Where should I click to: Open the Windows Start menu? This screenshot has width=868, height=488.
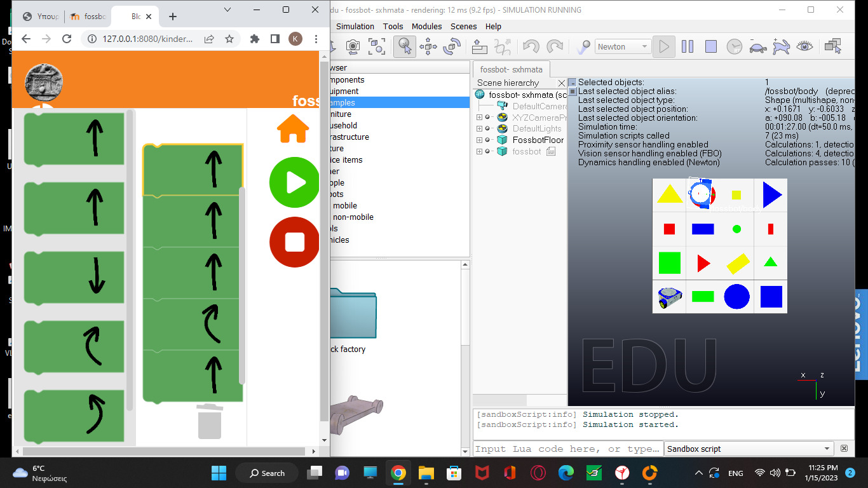point(219,473)
